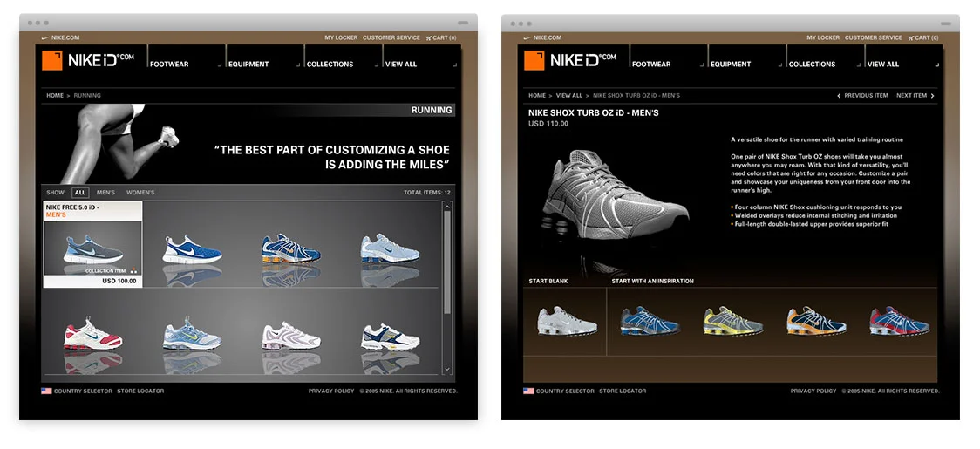This screenshot has height=449, width=980.
Task: Click VIEW ALL breadcrumb in right window
Action: click(569, 96)
